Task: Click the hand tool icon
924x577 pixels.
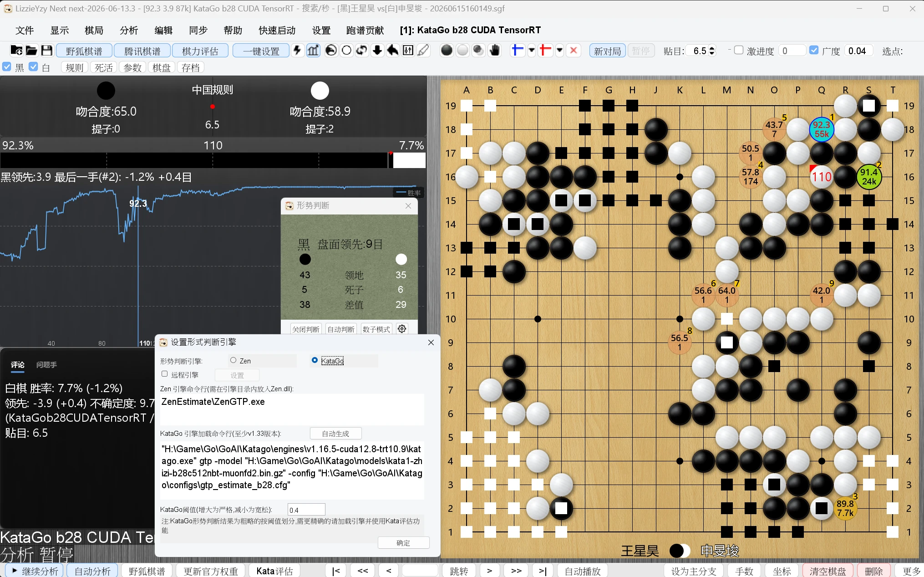Action: click(x=494, y=51)
